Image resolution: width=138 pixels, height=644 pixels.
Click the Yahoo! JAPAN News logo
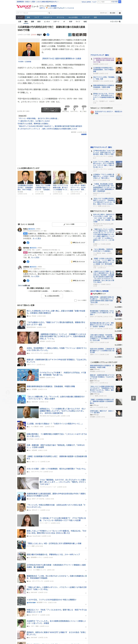(27, 7)
